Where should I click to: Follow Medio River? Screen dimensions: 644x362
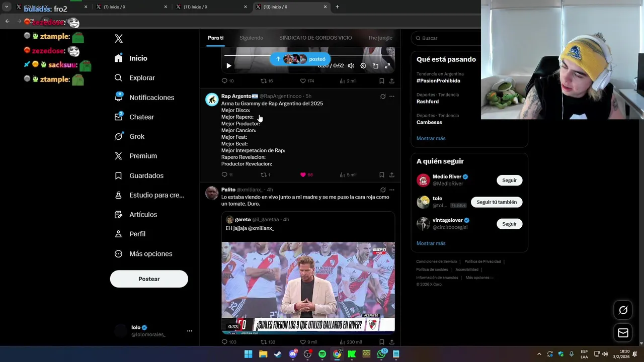509,180
